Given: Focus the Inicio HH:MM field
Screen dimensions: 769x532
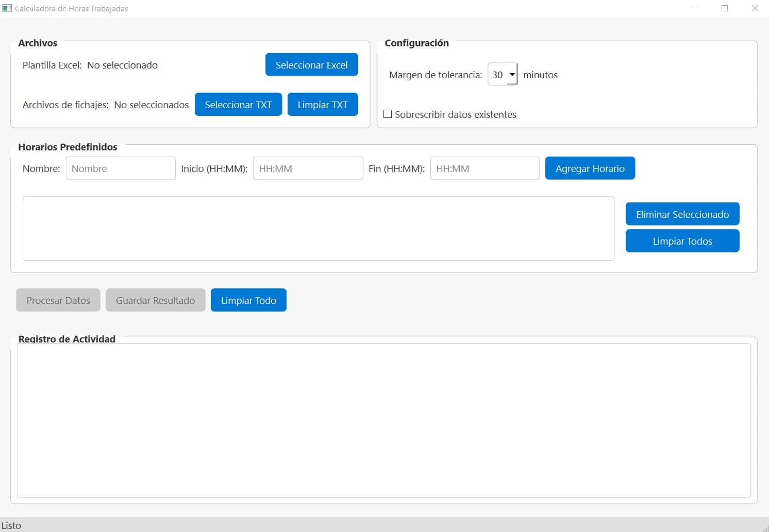Looking at the screenshot, I should 308,168.
